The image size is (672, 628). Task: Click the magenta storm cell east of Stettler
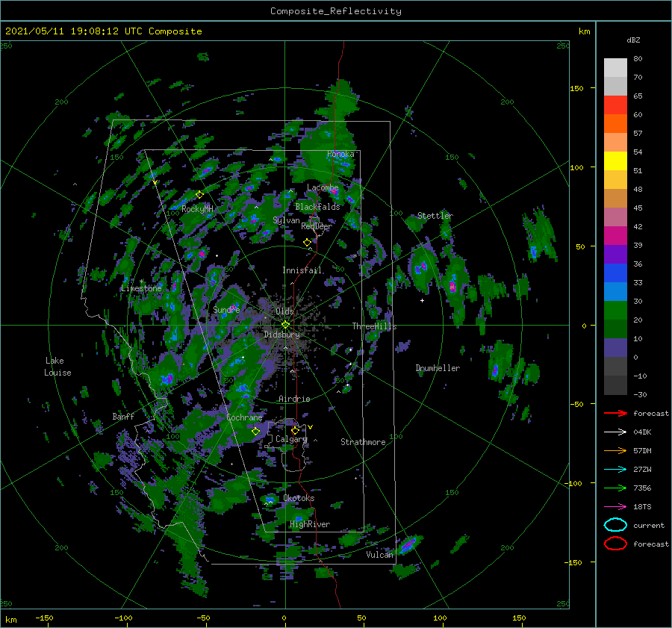[x=452, y=286]
